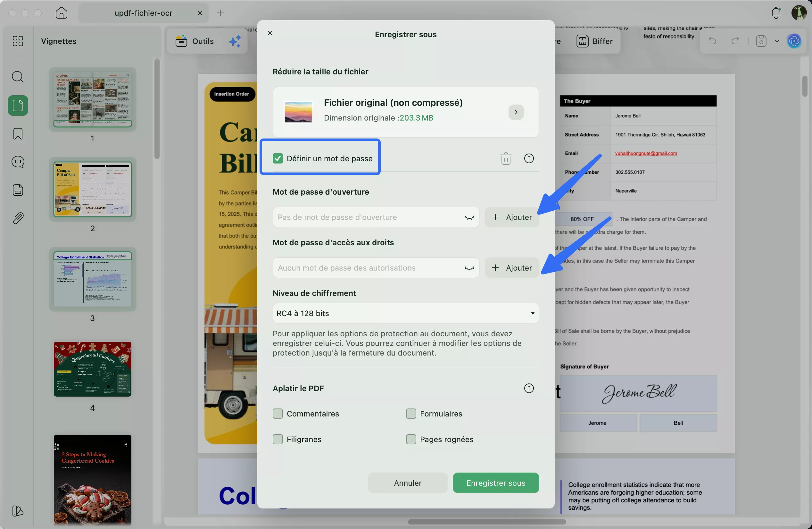Select the updf-fichier-ocr tab

143,13
